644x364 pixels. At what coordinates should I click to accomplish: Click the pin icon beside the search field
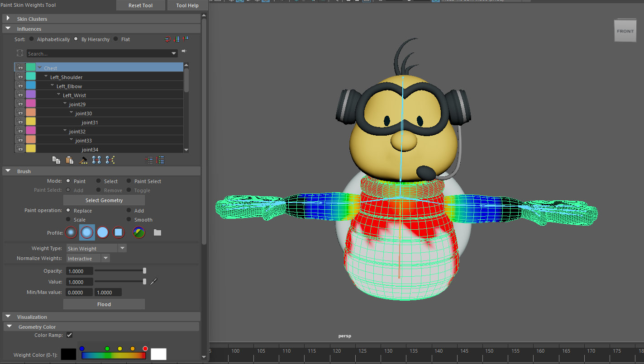[184, 51]
